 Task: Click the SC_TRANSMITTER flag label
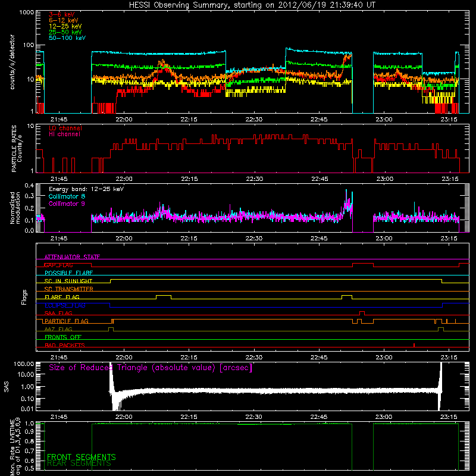[x=68, y=289]
